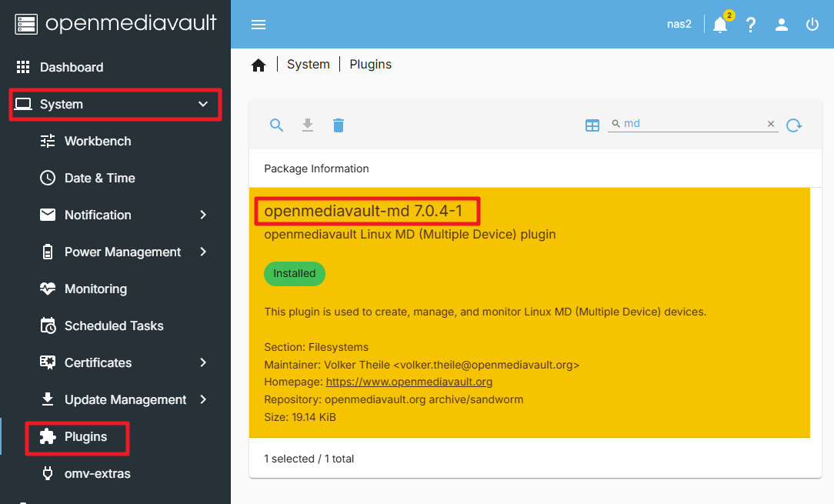This screenshot has height=504, width=834.
Task: Expand the Power Management submenu arrow
Action: click(x=203, y=252)
